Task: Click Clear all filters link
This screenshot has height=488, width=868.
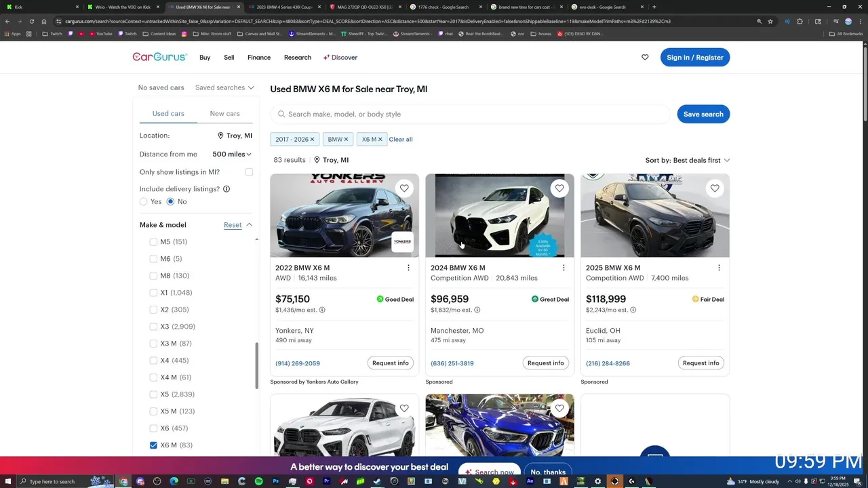Action: click(x=401, y=140)
